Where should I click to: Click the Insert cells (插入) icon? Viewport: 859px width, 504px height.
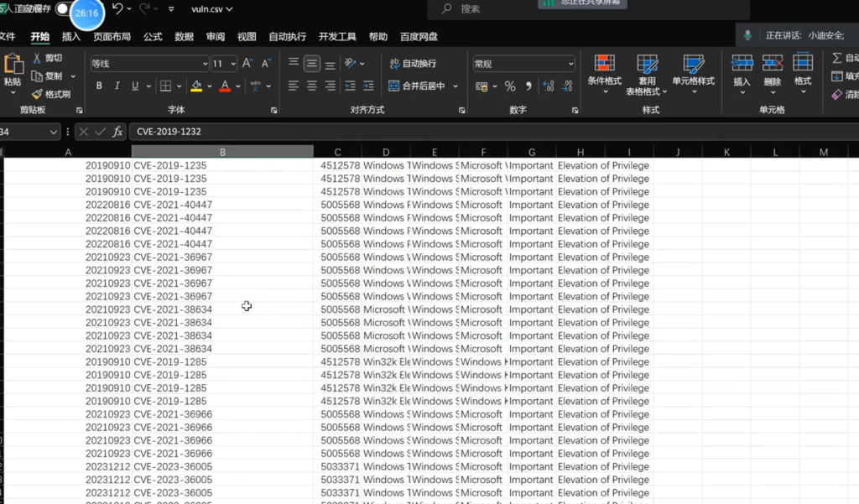(x=742, y=64)
